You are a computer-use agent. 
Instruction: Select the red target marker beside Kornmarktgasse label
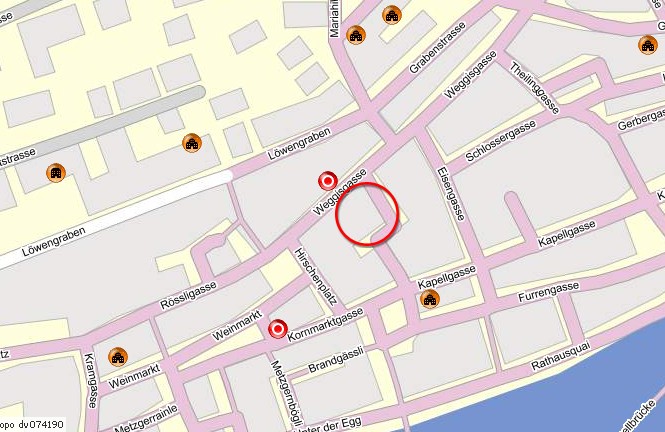click(278, 329)
